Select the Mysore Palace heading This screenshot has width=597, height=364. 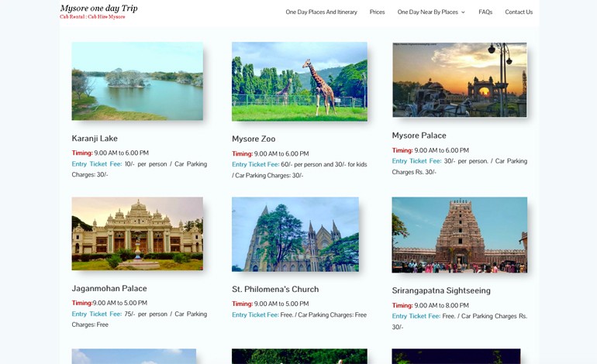pos(419,136)
